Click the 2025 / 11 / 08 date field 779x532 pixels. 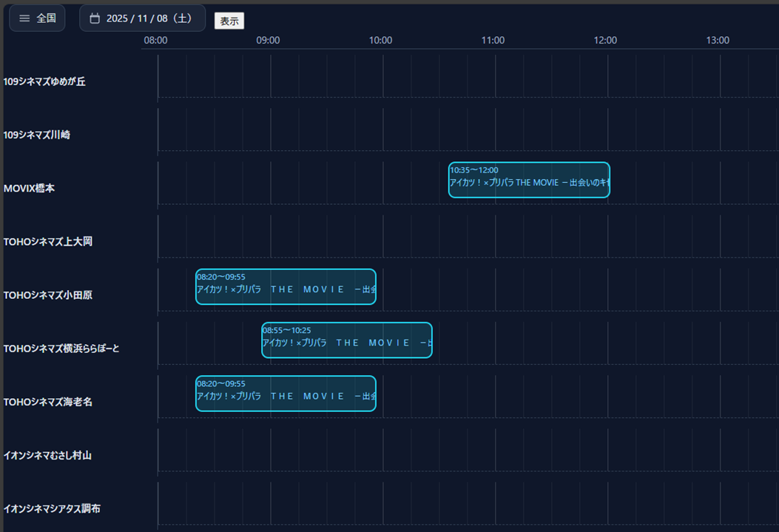click(149, 18)
